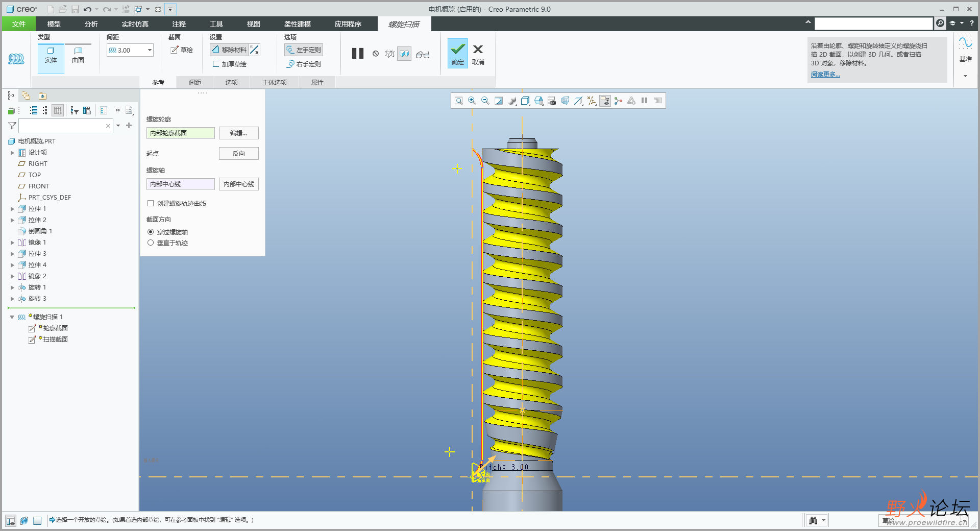Screen dimensions: 980x531
Task: Open the undo history dropdown arrow
Action: pos(96,9)
